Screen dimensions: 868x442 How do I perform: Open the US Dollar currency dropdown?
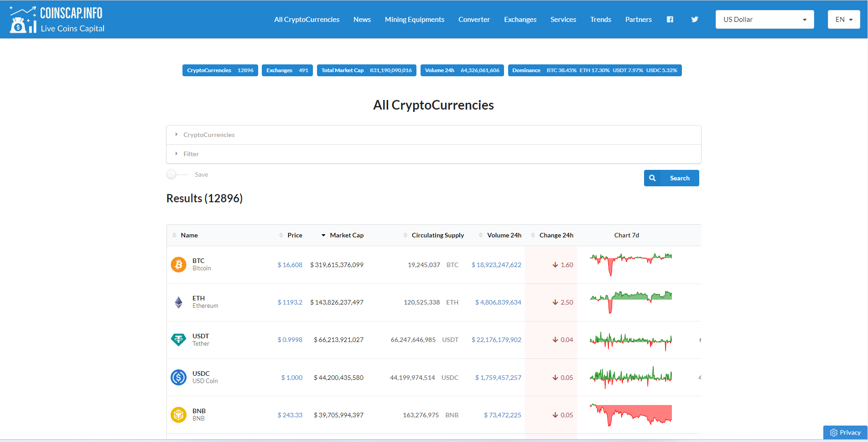[764, 20]
